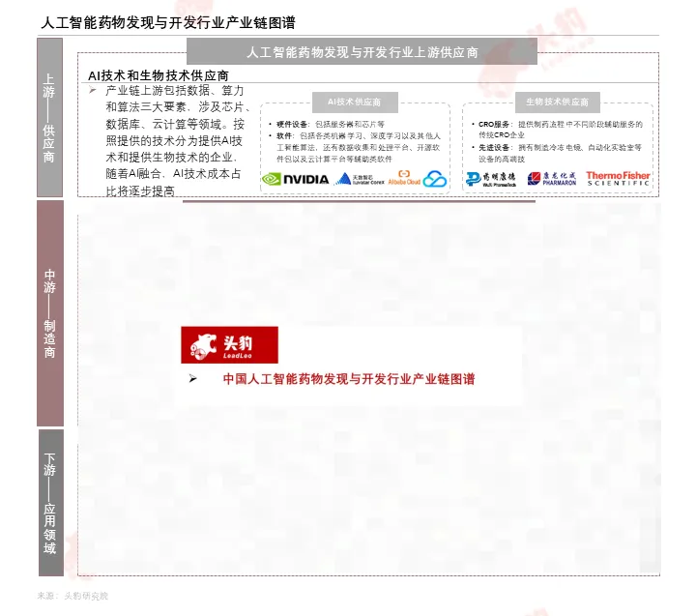Click the NVIDIA logo
The image size is (696, 616).
[296, 179]
